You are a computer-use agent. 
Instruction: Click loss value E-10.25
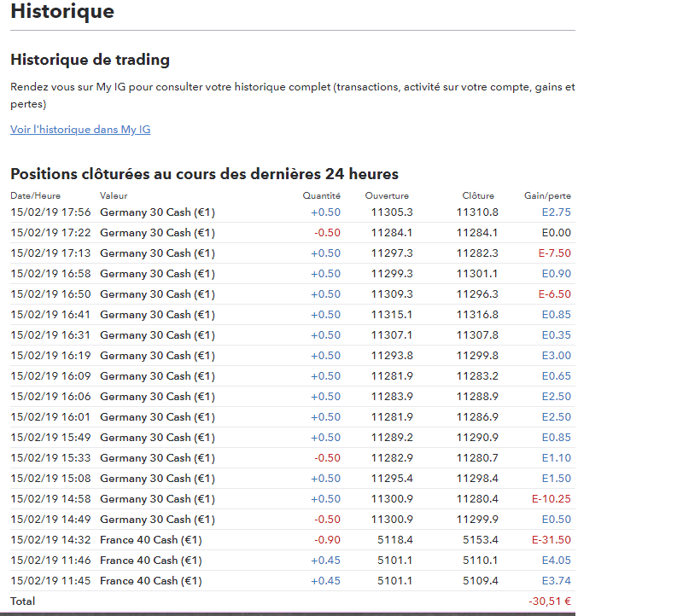[x=551, y=498]
